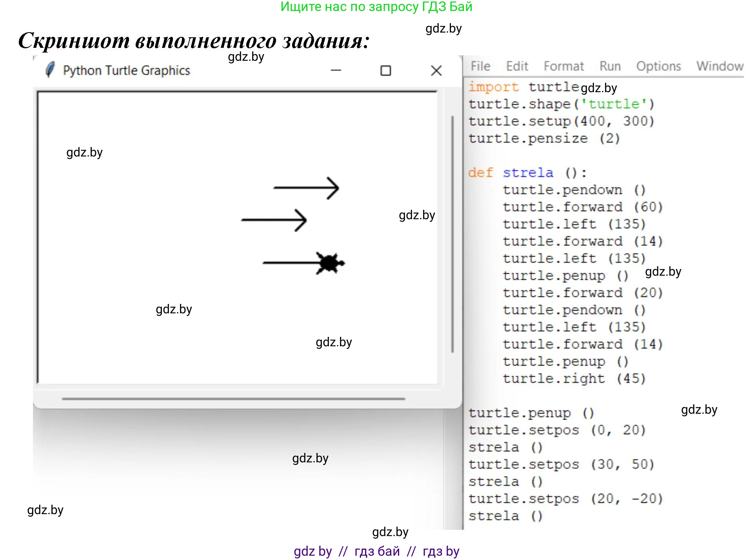The image size is (754, 560).
Task: Click the 'def strela ():' code line
Action: [x=527, y=173]
